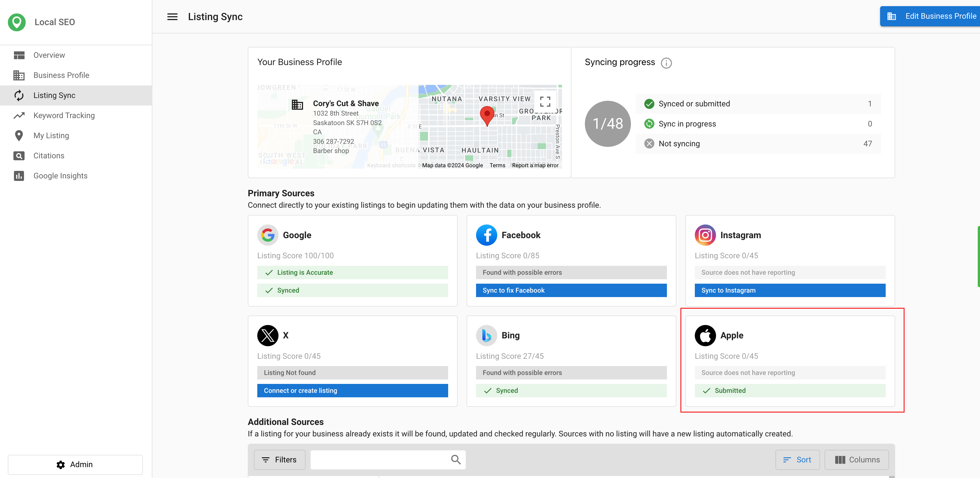Click the building icon beside Cory's Cut & Shave

point(297,104)
